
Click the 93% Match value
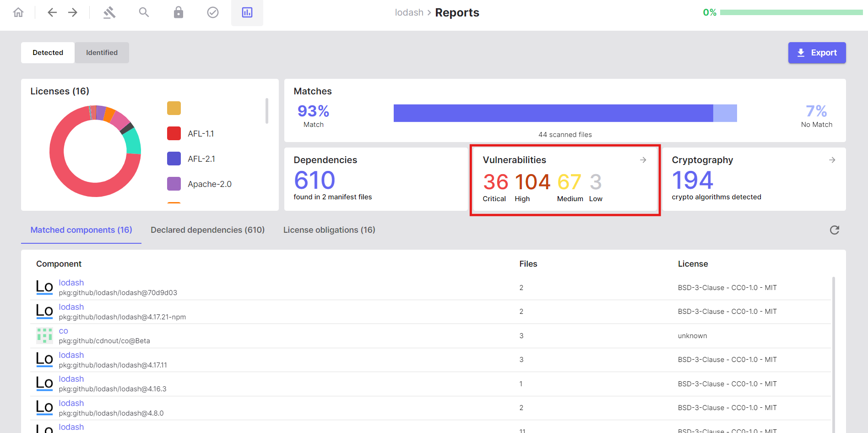click(314, 111)
